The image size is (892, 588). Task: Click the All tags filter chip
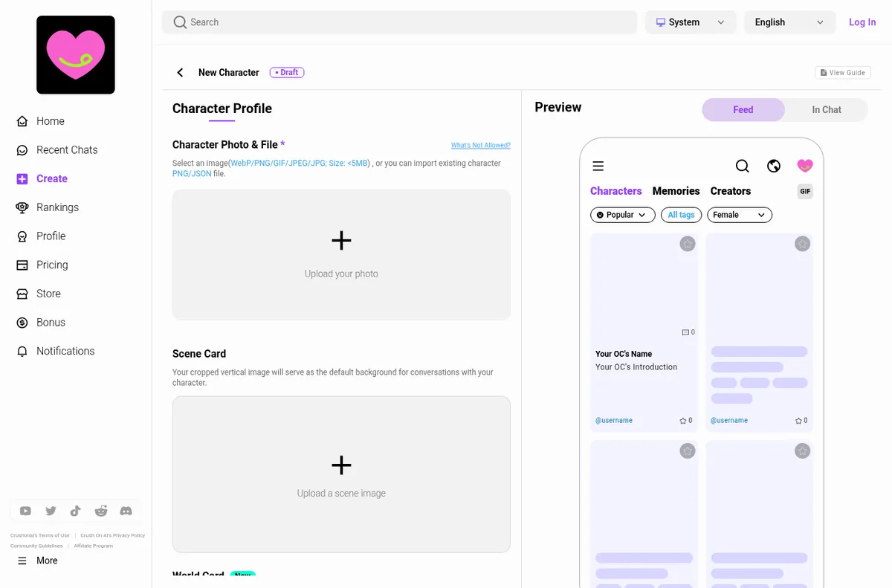681,215
